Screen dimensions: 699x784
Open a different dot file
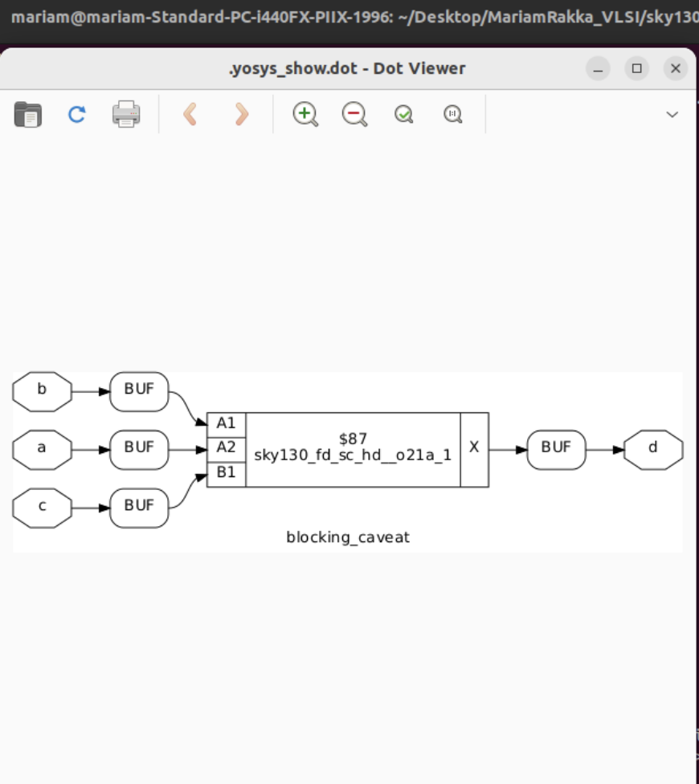(x=27, y=113)
